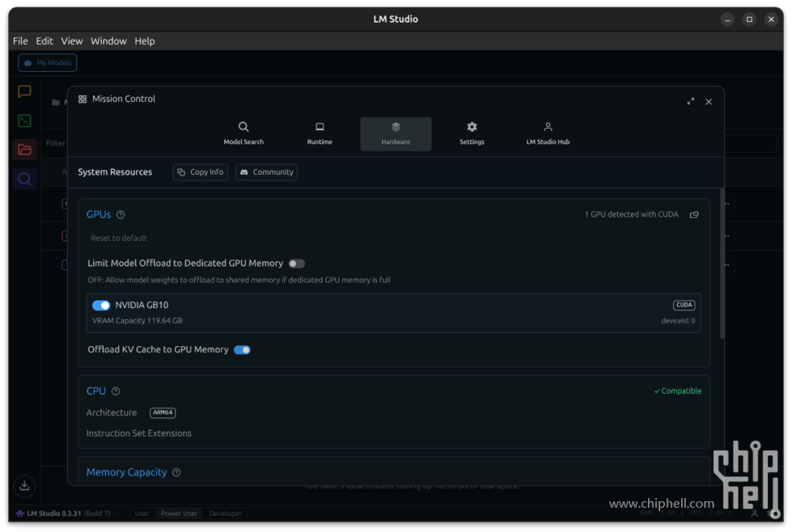792x532 pixels.
Task: Open the View menu
Action: coord(72,41)
